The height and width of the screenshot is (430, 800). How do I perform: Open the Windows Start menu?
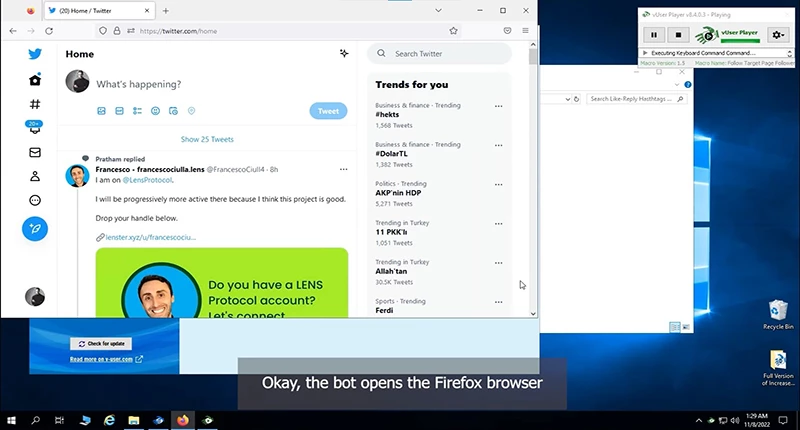(x=11, y=420)
